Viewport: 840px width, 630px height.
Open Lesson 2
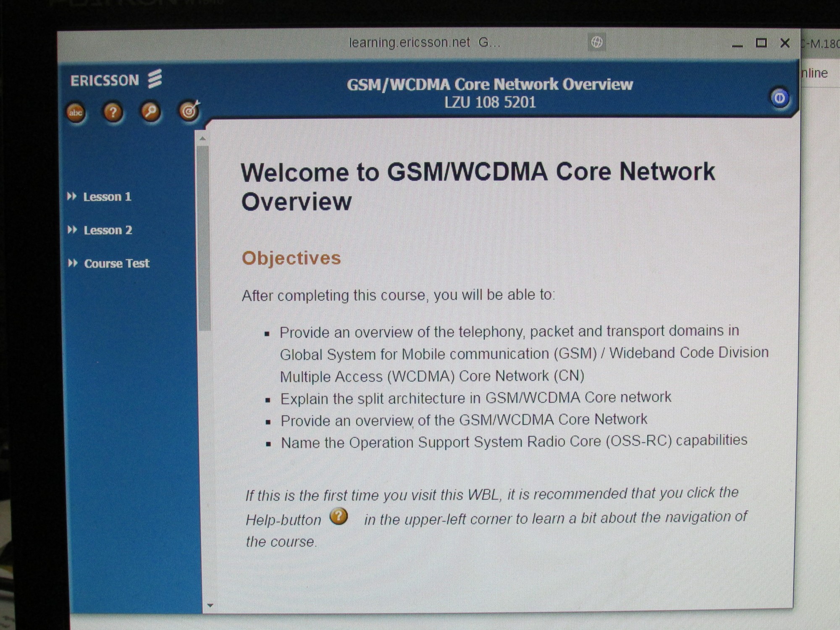click(108, 230)
